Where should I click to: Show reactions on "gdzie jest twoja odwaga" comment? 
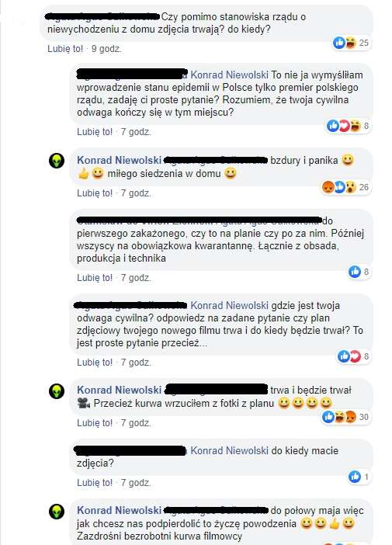click(353, 356)
